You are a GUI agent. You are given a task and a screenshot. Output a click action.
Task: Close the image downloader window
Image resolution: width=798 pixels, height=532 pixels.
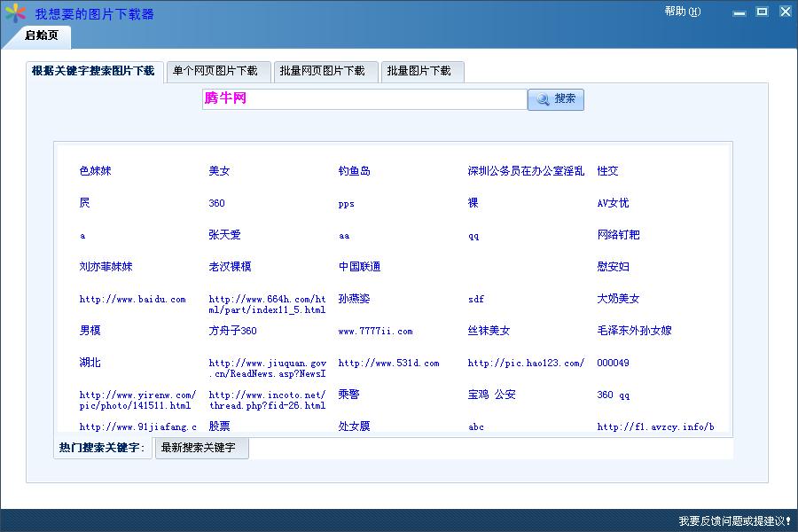(786, 12)
